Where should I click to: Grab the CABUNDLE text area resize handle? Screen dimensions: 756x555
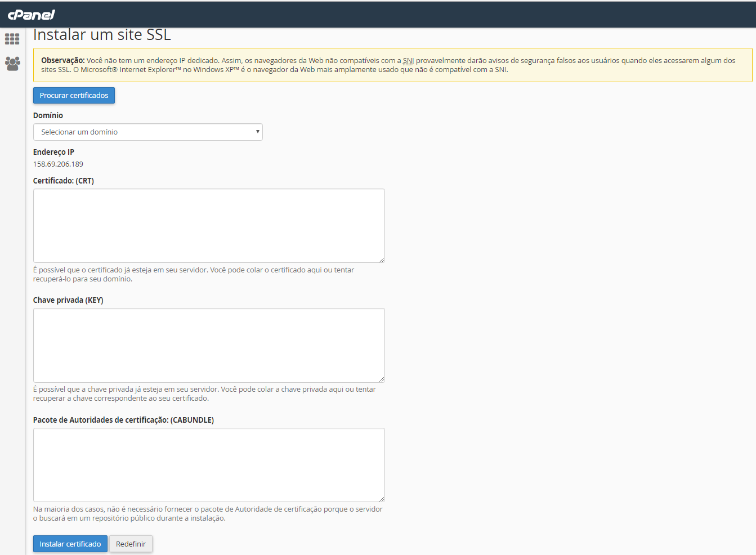click(x=382, y=499)
